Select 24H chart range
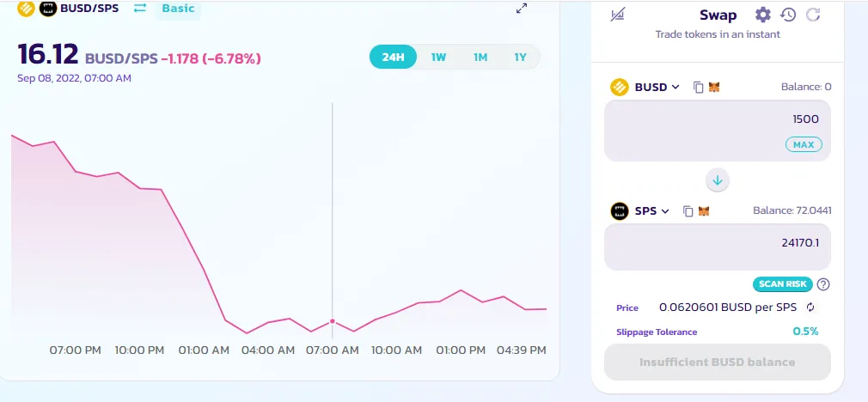 393,57
